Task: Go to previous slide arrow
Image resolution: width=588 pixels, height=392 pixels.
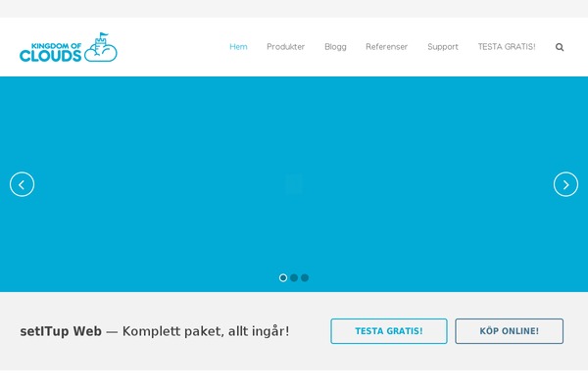Action: click(x=22, y=184)
